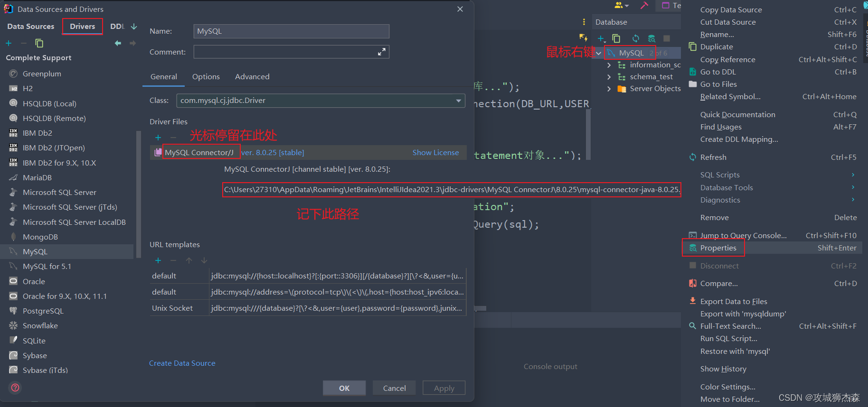Choose Full-Text Search in context menu
The image size is (868, 407).
click(772, 326)
